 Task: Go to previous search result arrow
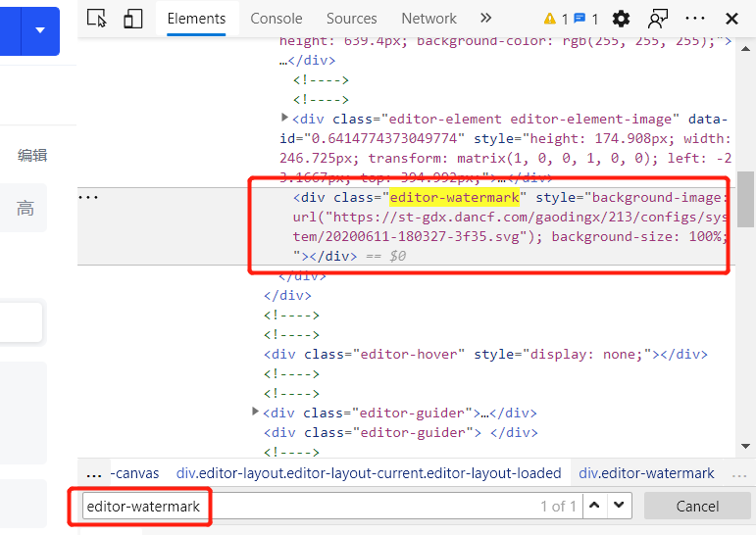pos(594,506)
